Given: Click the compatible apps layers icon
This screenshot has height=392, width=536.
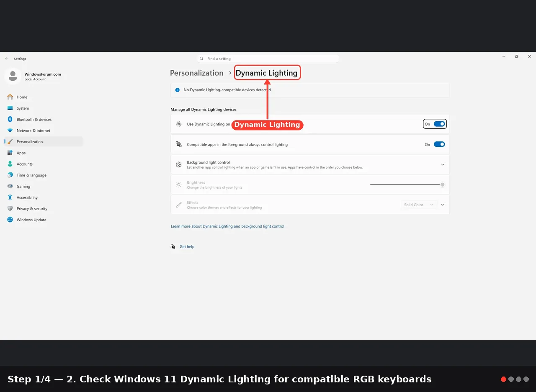Looking at the screenshot, I should 179,144.
